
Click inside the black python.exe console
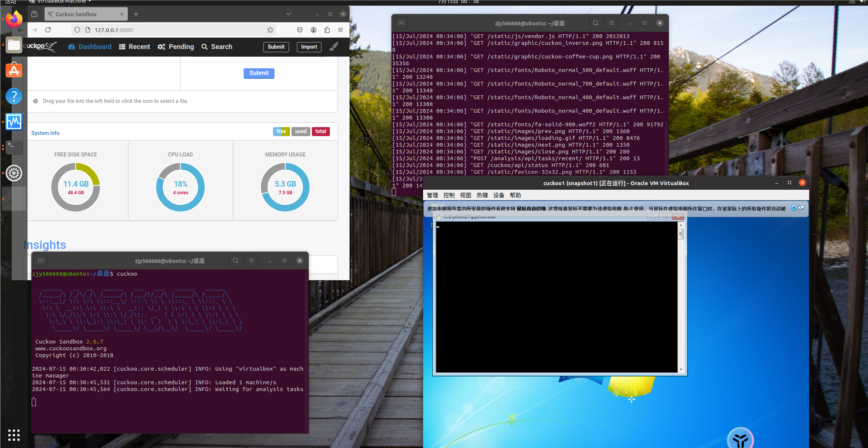pos(557,297)
